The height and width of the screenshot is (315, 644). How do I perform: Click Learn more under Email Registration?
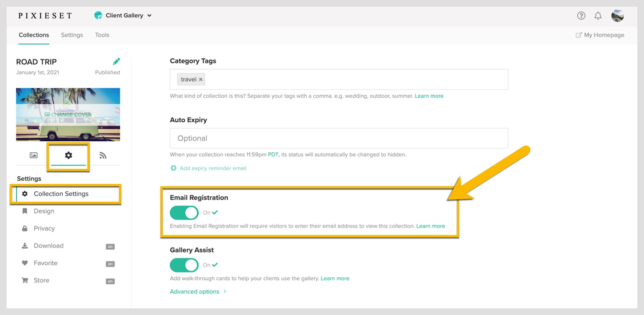[x=431, y=226]
